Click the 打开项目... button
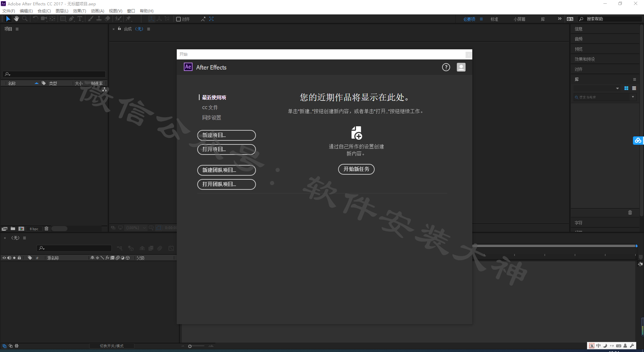Image resolution: width=644 pixels, height=352 pixels. pos(226,149)
